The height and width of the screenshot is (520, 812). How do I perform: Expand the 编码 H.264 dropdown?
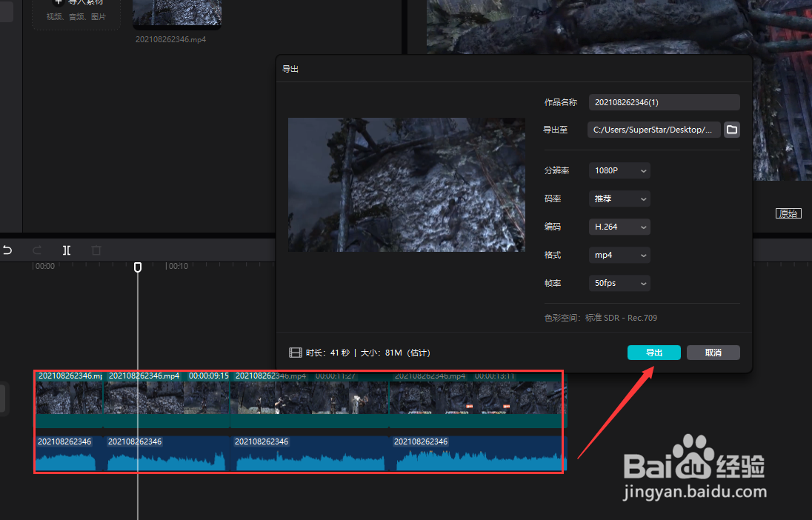619,227
